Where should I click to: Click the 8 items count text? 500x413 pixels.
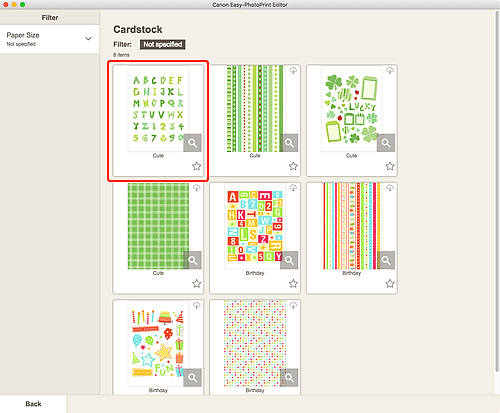[121, 55]
